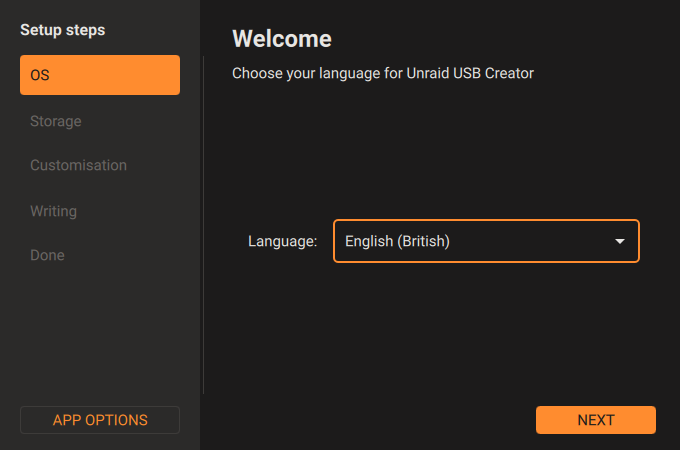Go to the Storage setup step
Viewport: 680px width, 450px height.
point(56,121)
